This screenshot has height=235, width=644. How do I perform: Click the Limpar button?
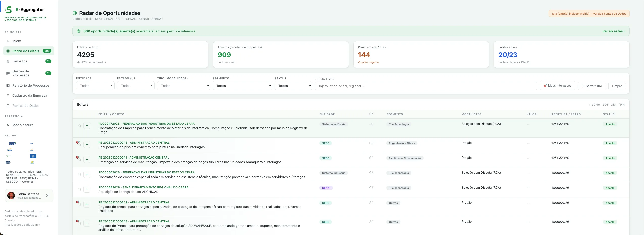[617, 86]
